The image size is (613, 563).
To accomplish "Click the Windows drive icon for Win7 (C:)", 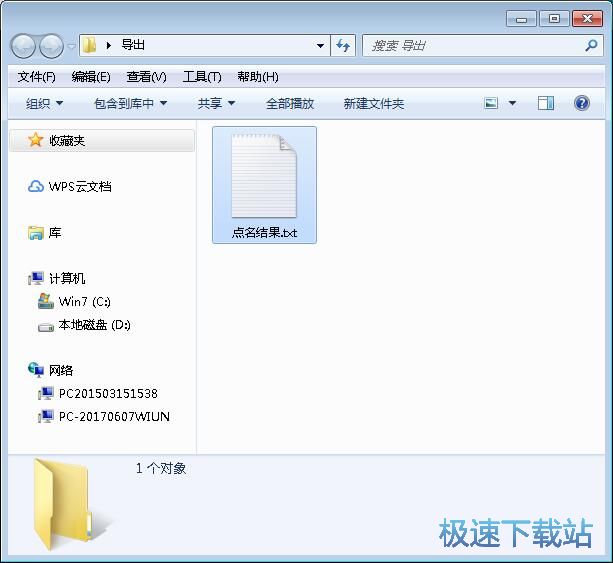I will pyautogui.click(x=45, y=301).
